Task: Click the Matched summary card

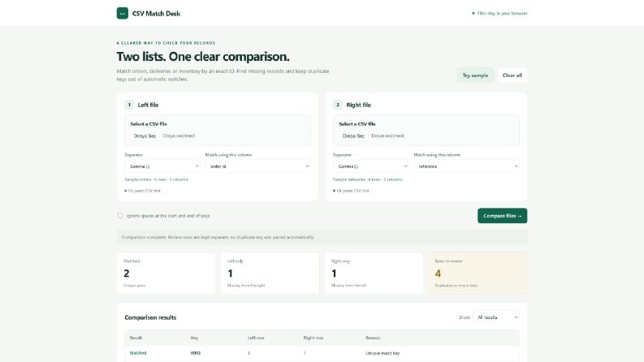Action: point(166,273)
